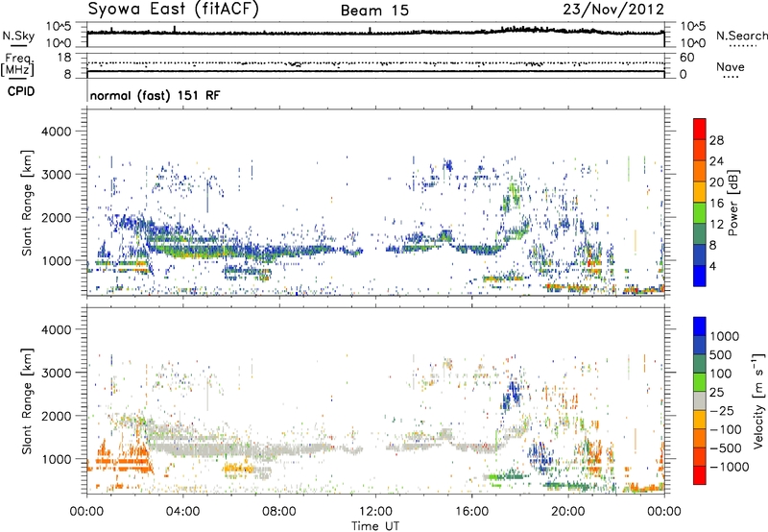768x532 pixels.
Task: Pick the red bottom Velocity colorbar segment
Action: [700, 475]
